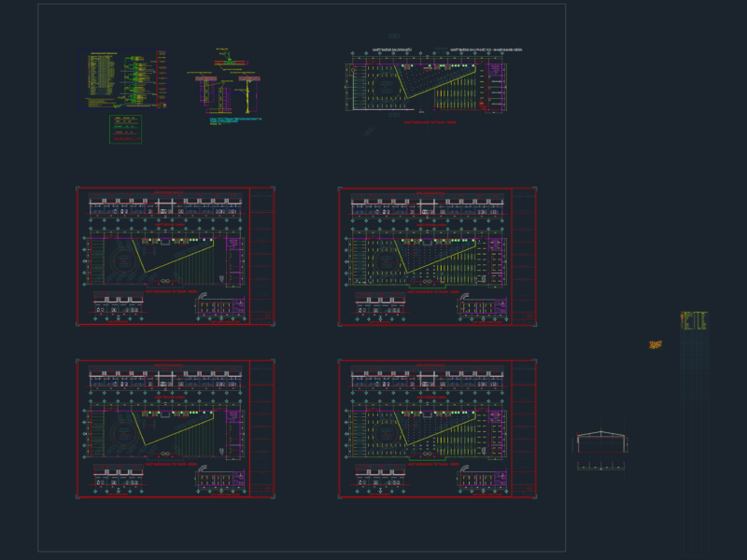747x560 pixels.
Task: Select the small green-bordered legend table
Action: [125, 129]
